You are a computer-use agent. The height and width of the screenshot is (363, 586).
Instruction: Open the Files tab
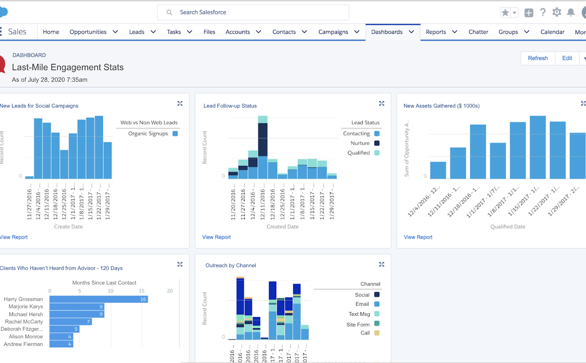coord(209,32)
